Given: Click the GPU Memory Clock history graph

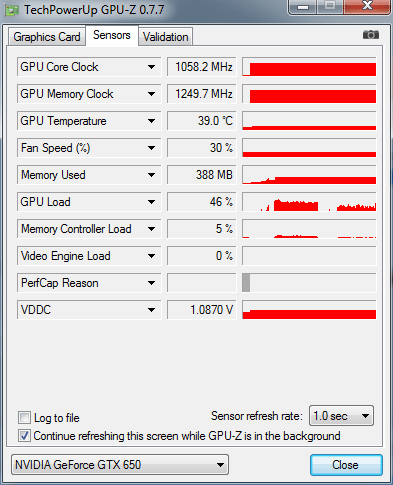Looking at the screenshot, I should click(x=309, y=94).
